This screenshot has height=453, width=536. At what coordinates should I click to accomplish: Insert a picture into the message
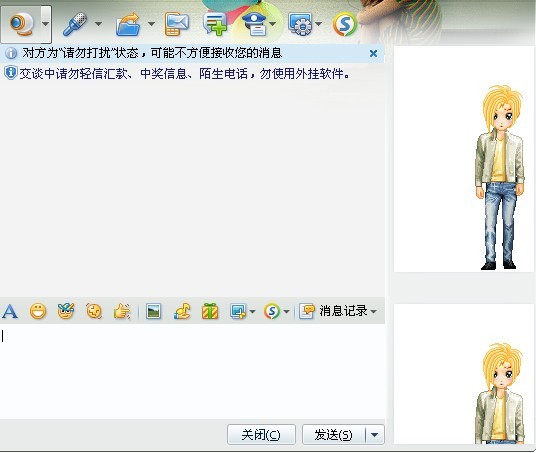[153, 311]
